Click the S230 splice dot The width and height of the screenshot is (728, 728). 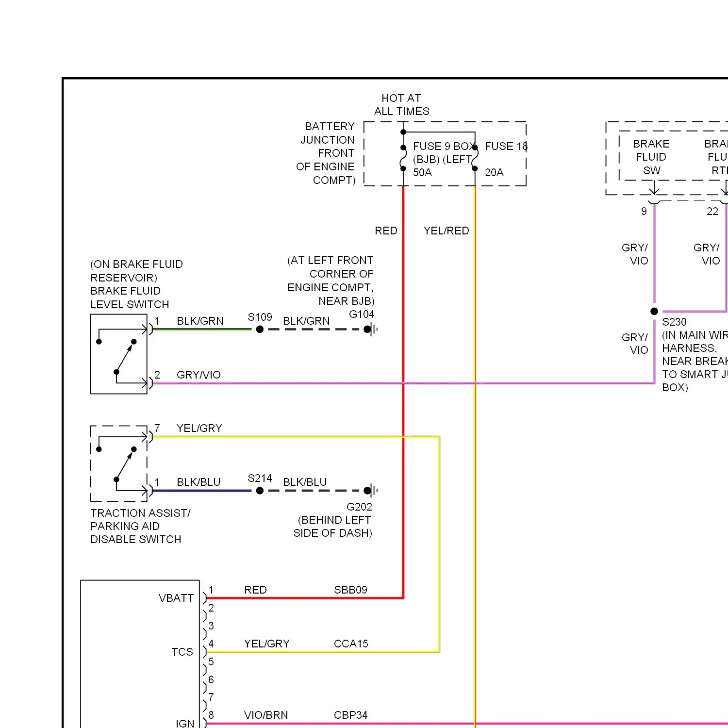coord(654,311)
